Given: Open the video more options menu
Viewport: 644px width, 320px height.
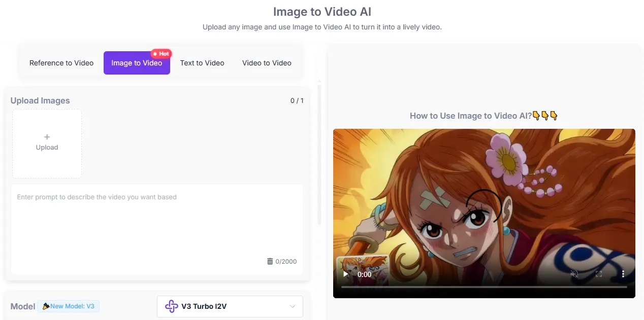Looking at the screenshot, I should coord(623,274).
